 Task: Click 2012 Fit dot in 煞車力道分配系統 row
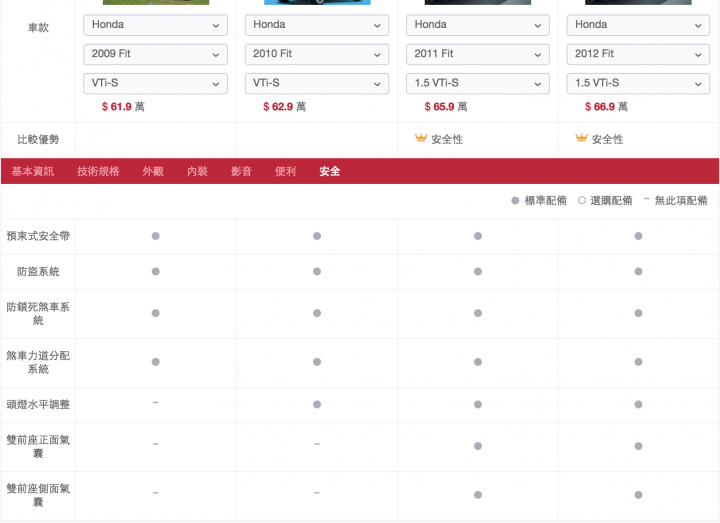[x=638, y=362]
